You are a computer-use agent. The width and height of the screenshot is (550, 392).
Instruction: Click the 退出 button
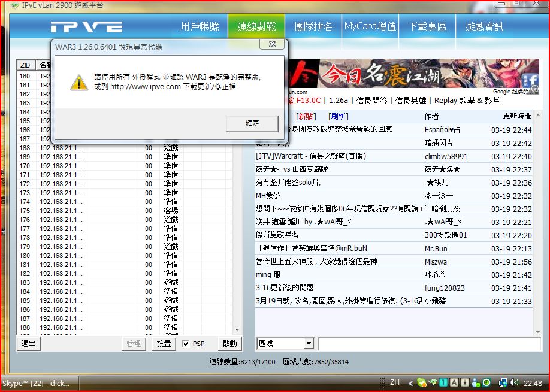pyautogui.click(x=28, y=344)
